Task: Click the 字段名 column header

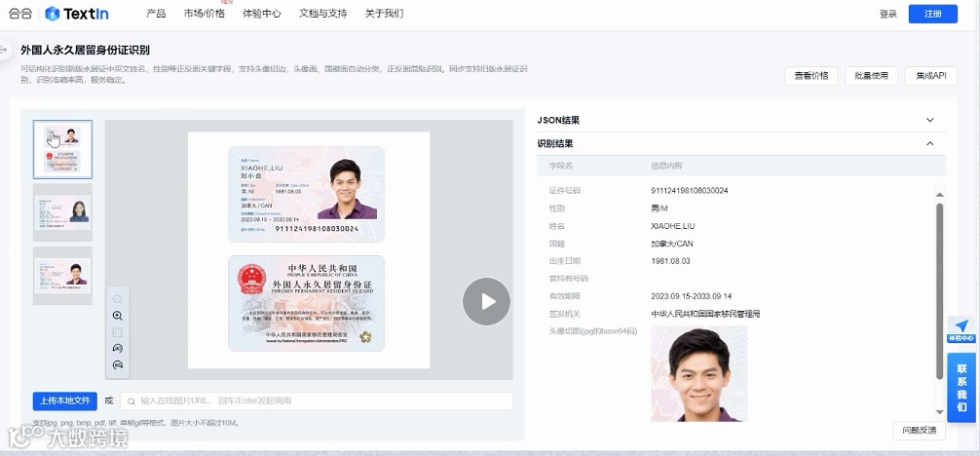Action: click(560, 166)
